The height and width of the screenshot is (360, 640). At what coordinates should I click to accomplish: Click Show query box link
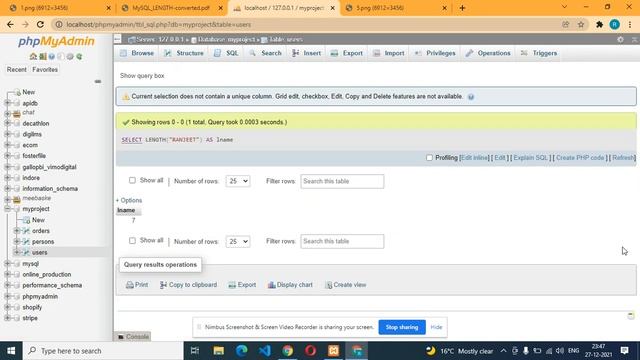(142, 76)
